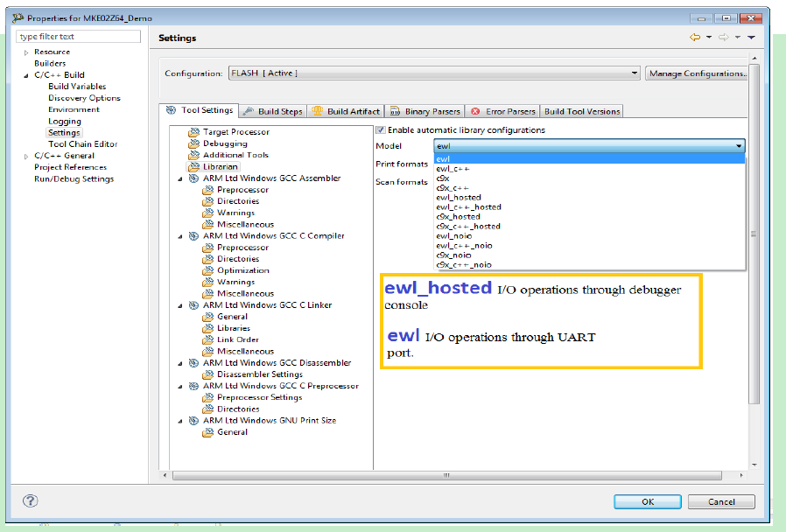
Task: Choose c9x_c++_hosted from Model list
Action: (x=589, y=227)
